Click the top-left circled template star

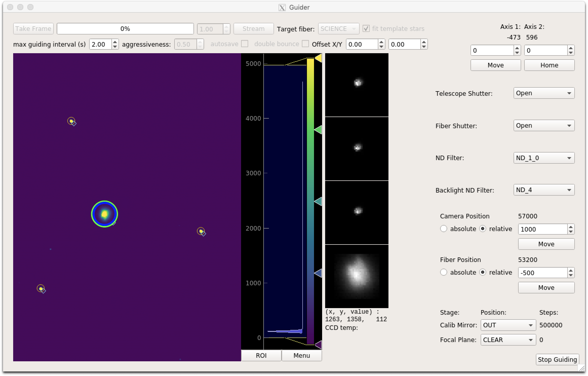pyautogui.click(x=71, y=121)
